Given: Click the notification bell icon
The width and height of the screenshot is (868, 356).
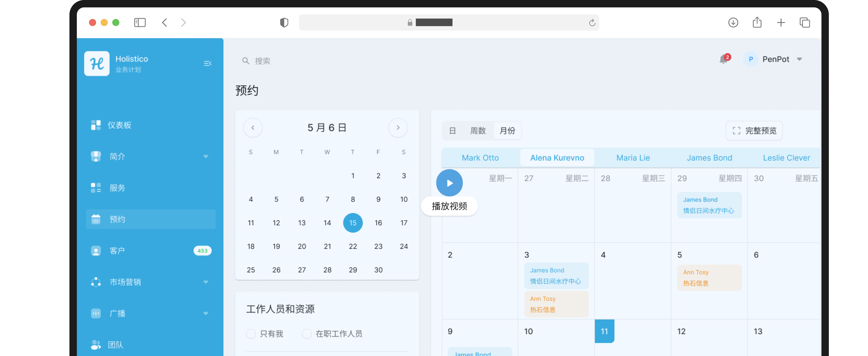Looking at the screenshot, I should [x=723, y=60].
